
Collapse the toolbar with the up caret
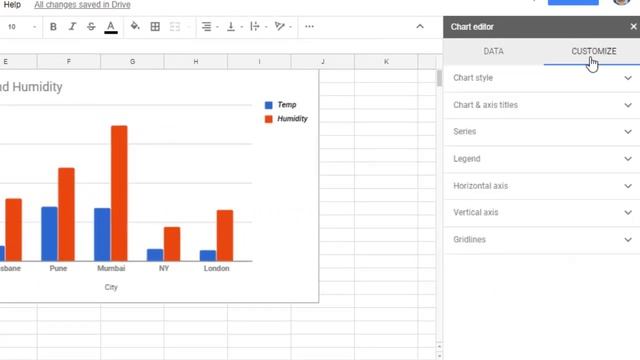coord(420,27)
